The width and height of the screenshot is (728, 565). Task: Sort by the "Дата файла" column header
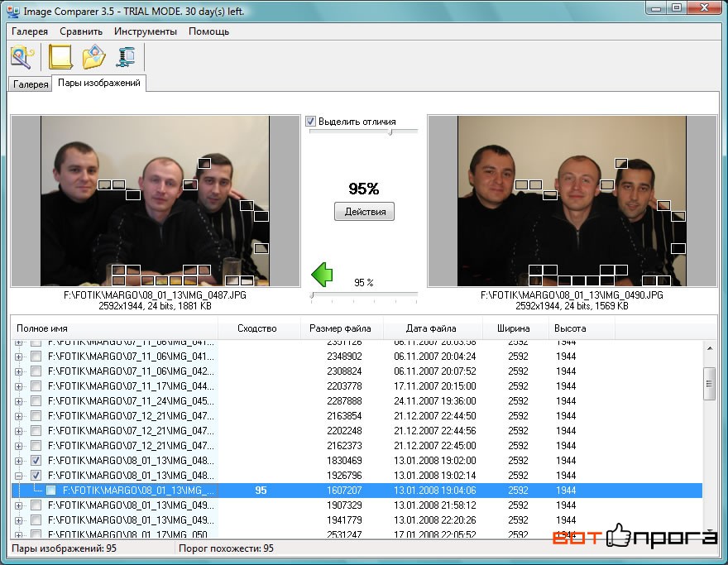coord(433,328)
